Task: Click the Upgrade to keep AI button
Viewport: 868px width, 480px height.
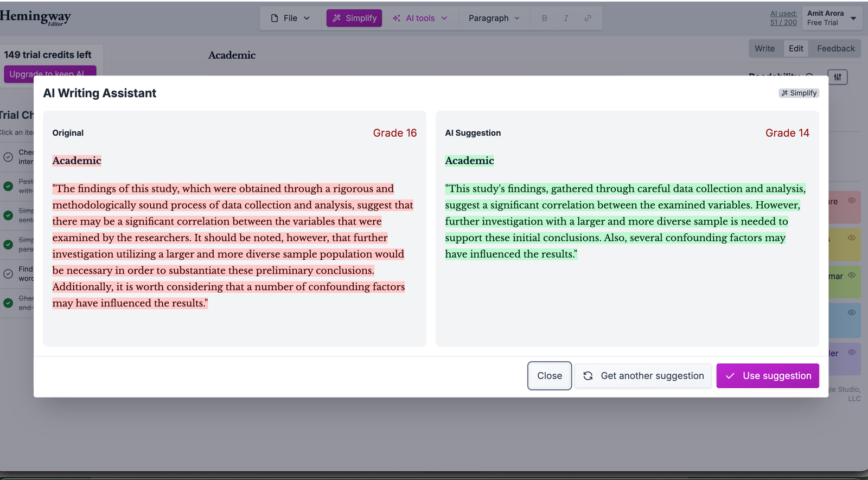Action: (50, 74)
